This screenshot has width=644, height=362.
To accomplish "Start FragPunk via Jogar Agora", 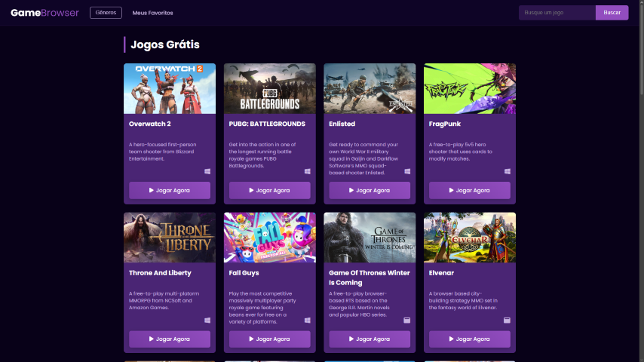I will [x=470, y=190].
